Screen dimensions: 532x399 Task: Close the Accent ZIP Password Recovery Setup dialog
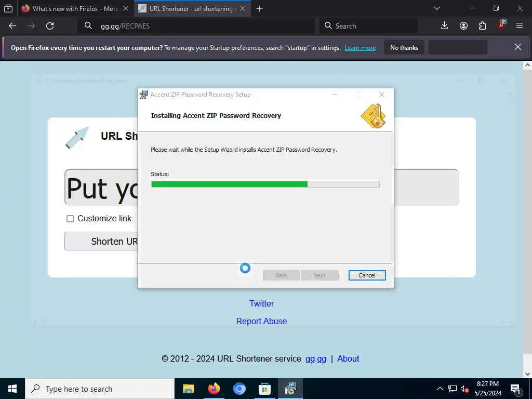[x=382, y=95]
